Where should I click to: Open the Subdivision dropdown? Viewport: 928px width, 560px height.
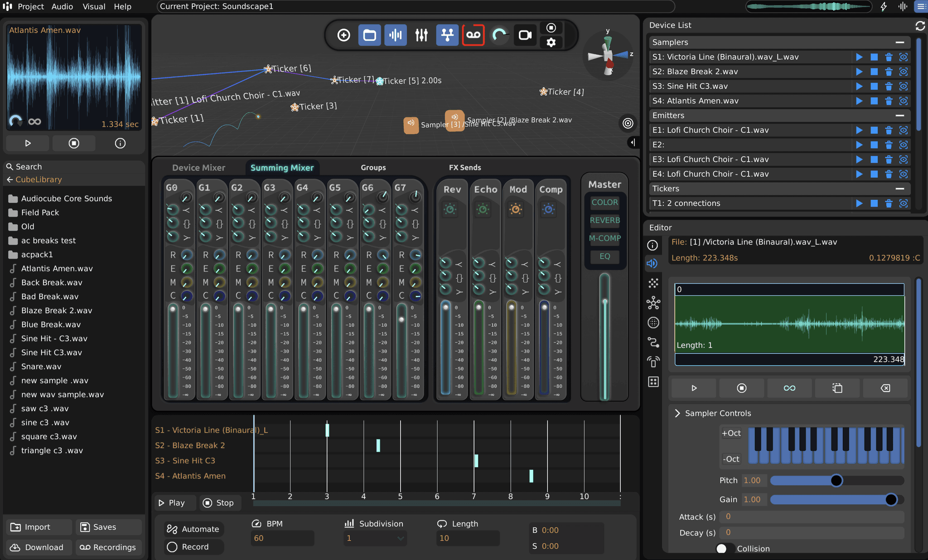coord(375,538)
